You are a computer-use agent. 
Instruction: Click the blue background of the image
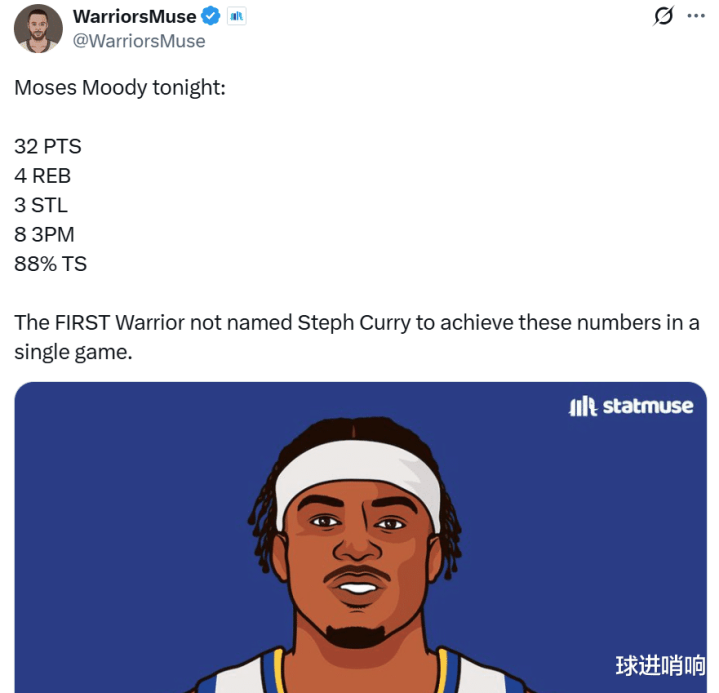pyautogui.click(x=115, y=505)
